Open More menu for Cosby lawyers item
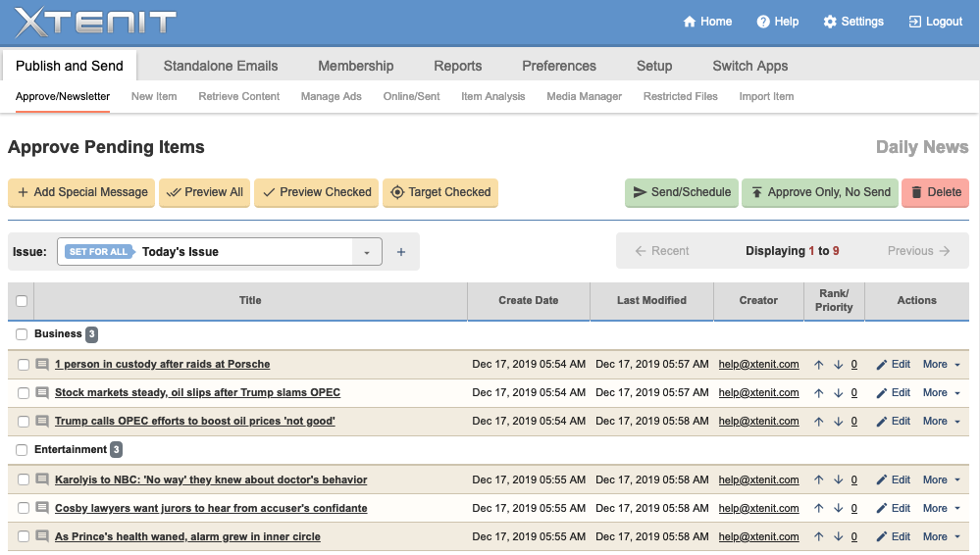 [941, 508]
